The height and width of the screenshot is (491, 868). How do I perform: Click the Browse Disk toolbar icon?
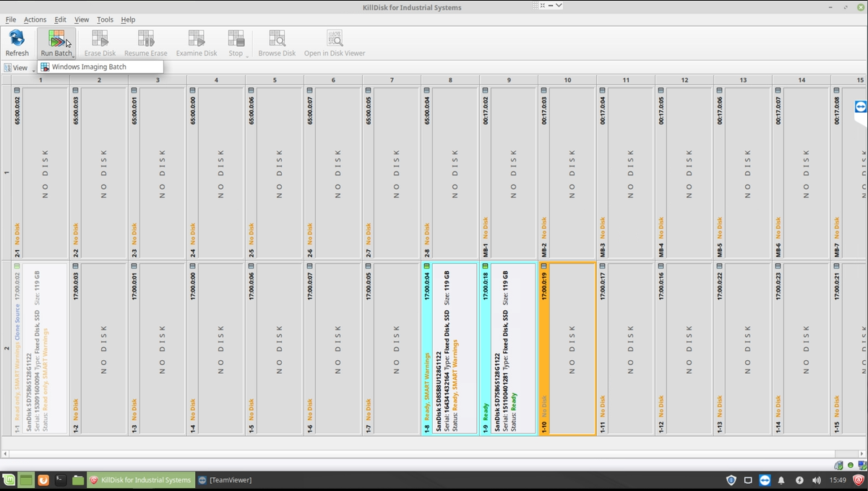277,38
